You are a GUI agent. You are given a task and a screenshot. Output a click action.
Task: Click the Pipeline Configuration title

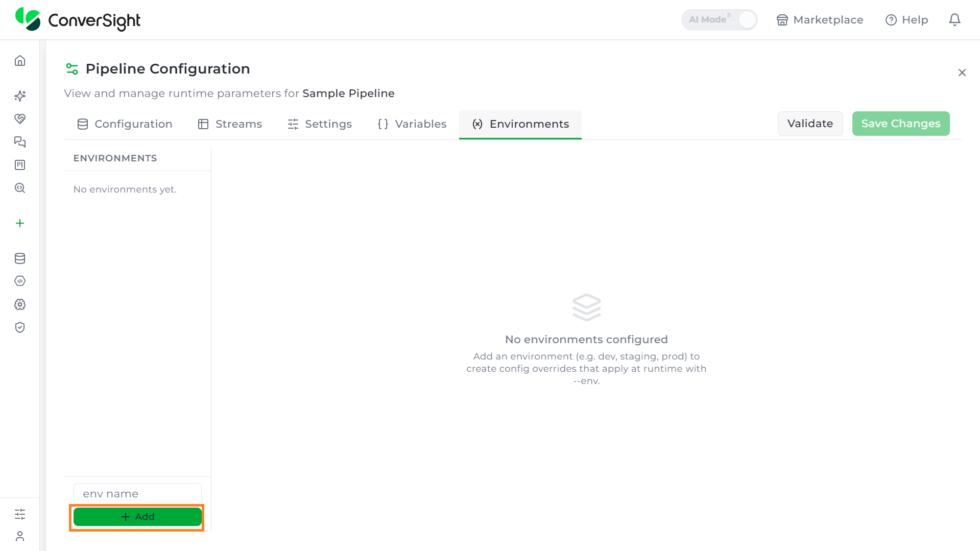[x=168, y=68]
